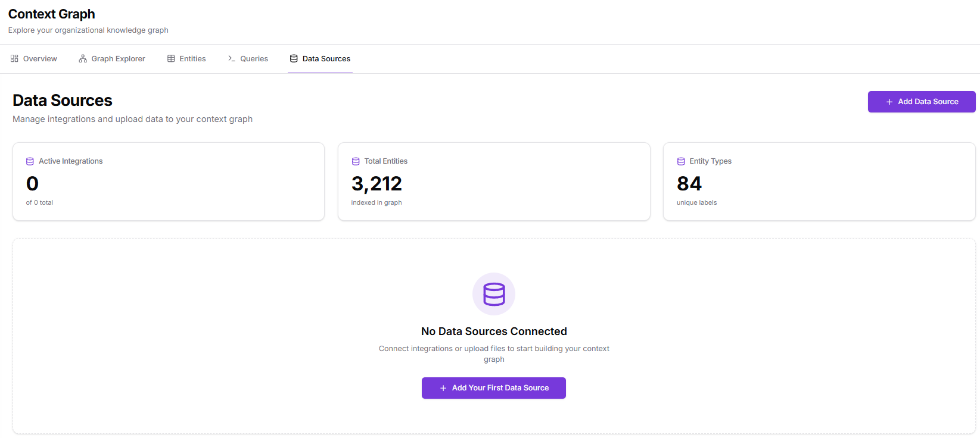Go to the Queries tab
Viewport: 980px width, 438px height.
pyautogui.click(x=248, y=59)
